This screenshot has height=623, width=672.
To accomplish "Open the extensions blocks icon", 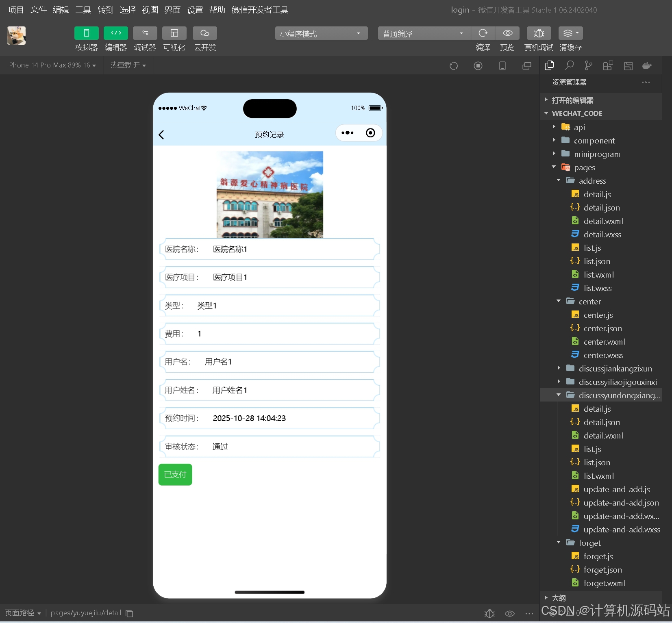I will point(608,65).
